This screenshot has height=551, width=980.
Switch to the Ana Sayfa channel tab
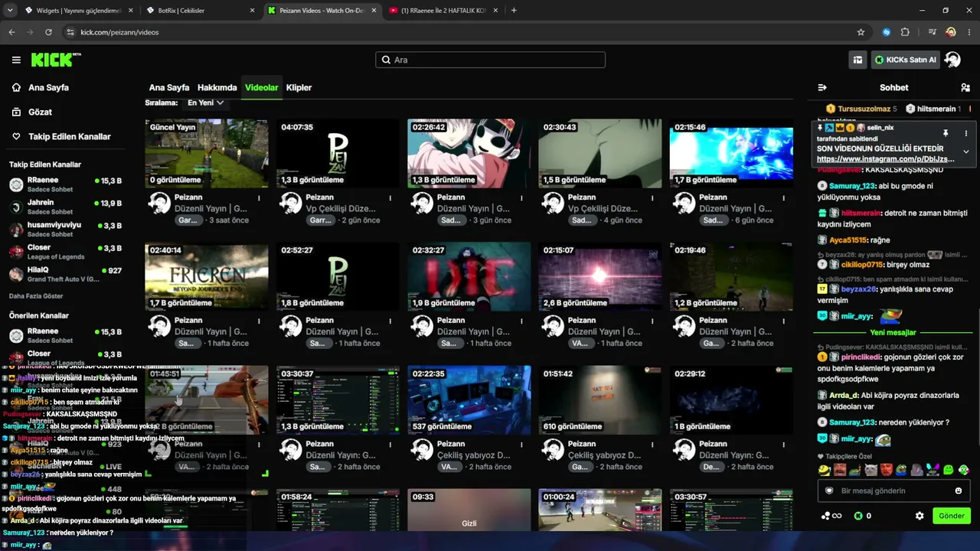(169, 87)
